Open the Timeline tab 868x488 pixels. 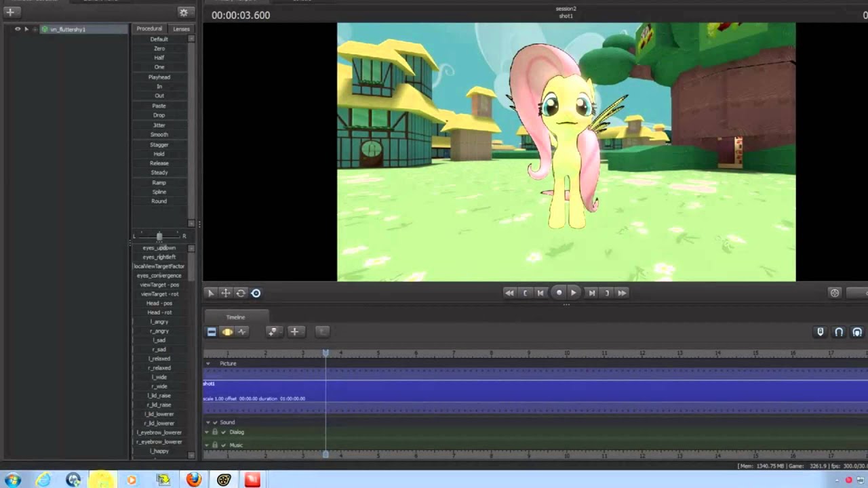coord(235,317)
